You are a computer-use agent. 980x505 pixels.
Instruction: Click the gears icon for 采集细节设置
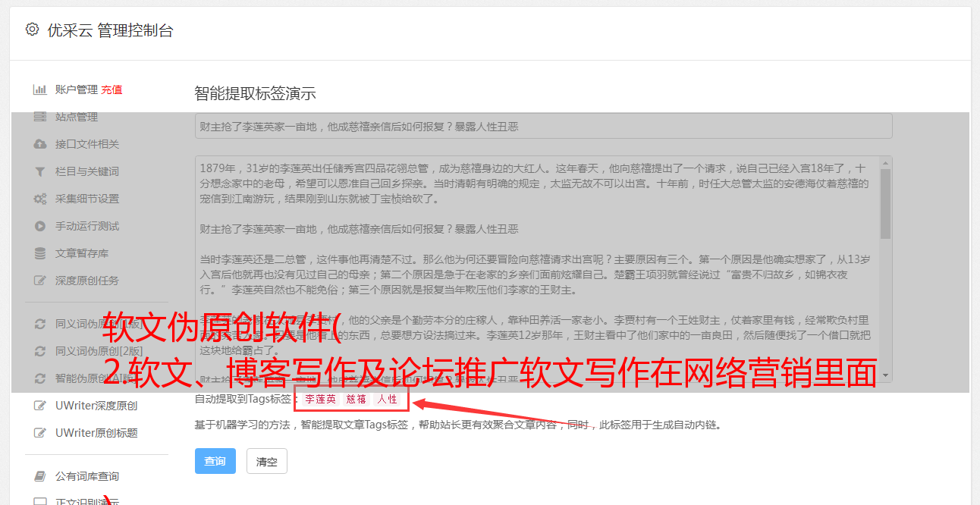(40, 199)
